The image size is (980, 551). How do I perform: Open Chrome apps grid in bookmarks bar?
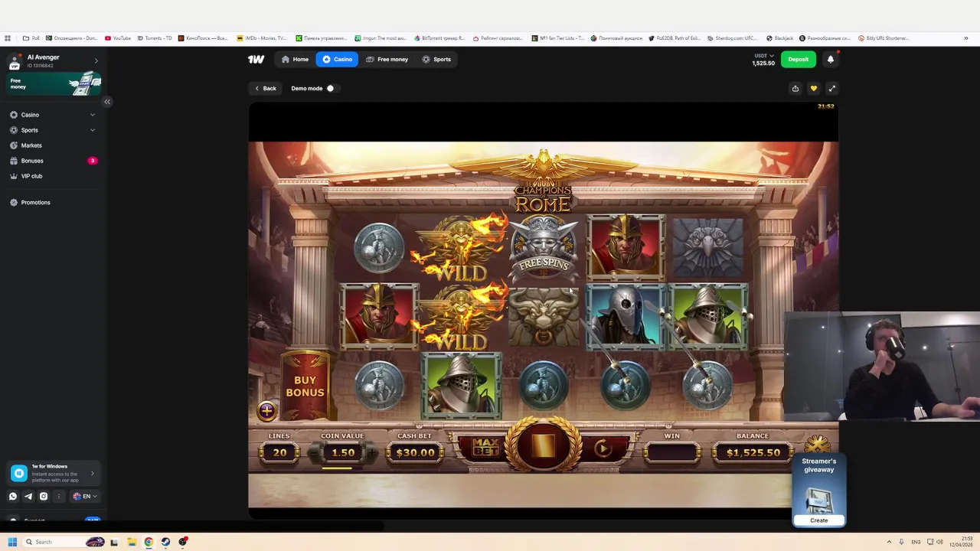(x=8, y=38)
